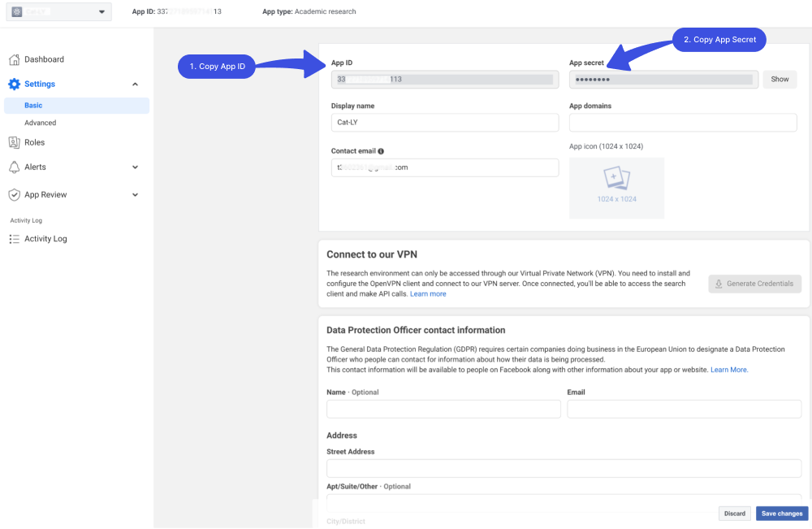Open the app selector dropdown at top left
Image resolution: width=812 pixels, height=529 pixels.
(59, 12)
